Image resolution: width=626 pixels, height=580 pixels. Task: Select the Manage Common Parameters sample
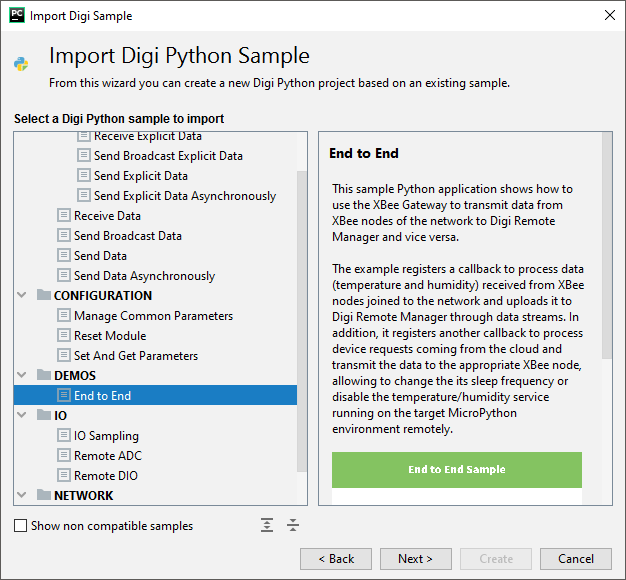click(x=153, y=316)
